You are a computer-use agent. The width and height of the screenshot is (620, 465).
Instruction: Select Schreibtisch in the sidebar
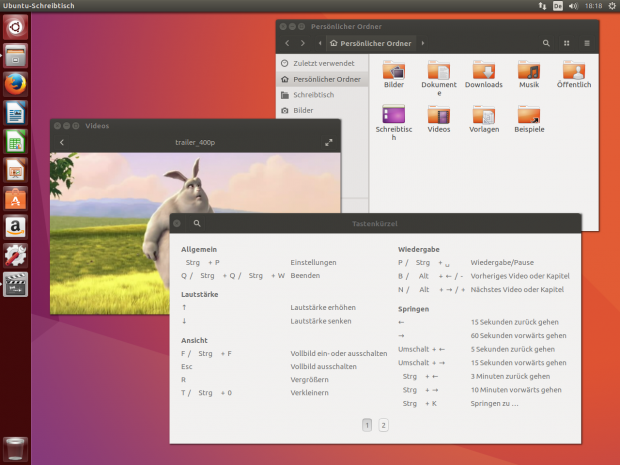click(322, 95)
